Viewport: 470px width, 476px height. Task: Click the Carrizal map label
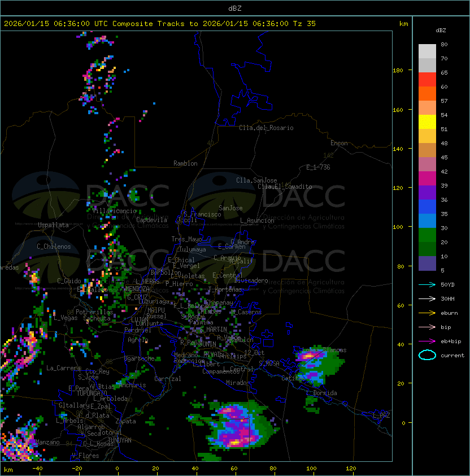[168, 379]
